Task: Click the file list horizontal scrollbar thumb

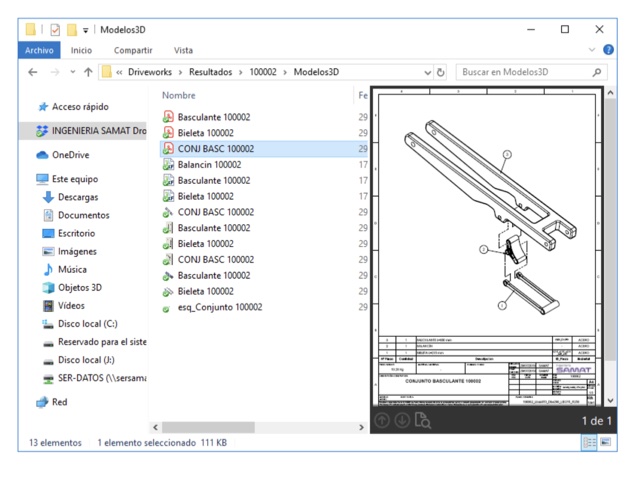Action: (x=208, y=427)
